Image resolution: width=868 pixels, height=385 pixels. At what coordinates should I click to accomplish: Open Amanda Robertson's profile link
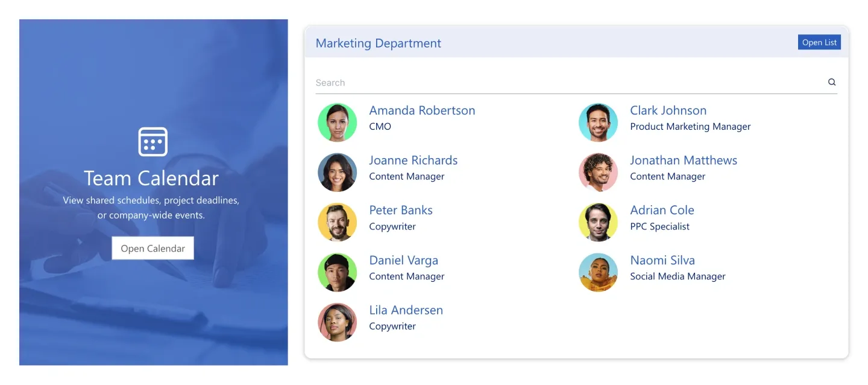(x=422, y=110)
